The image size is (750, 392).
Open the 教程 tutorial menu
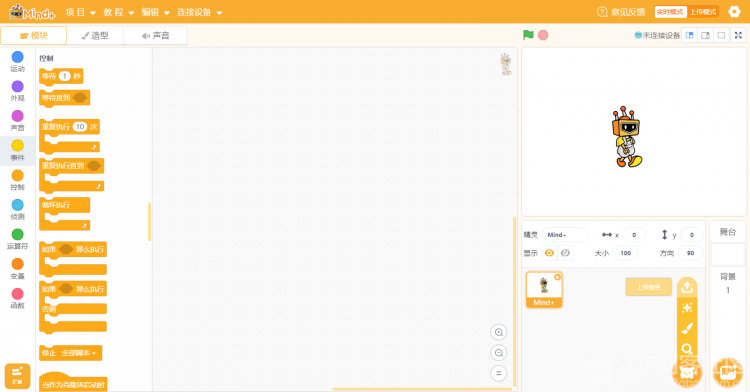tap(119, 12)
